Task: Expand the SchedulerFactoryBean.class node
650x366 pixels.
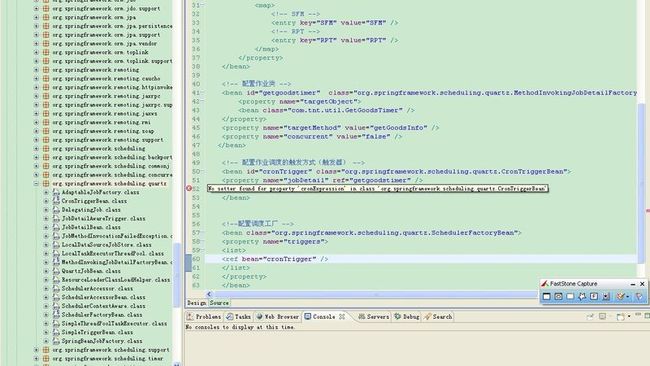Action: [46, 315]
